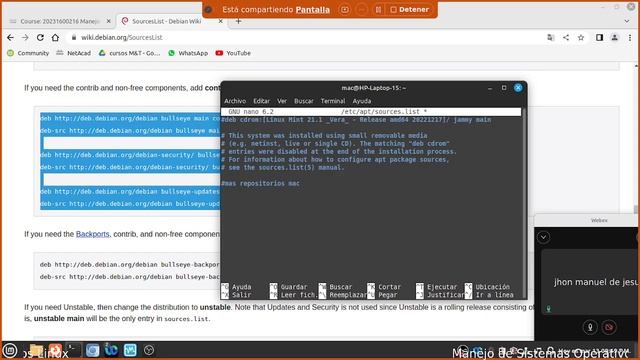Click Detener to stop sharing
Image resolution: width=640 pixels, height=360 pixels.
tap(409, 9)
